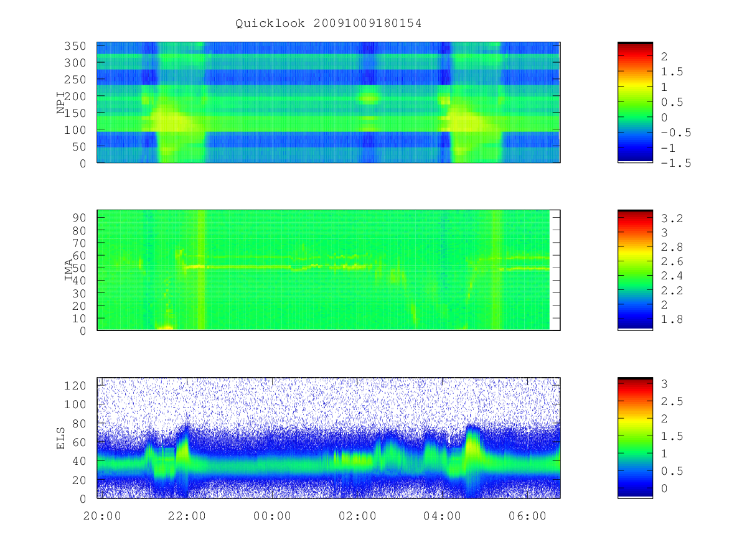Click the '2.4' label on IMA colorbar
747x560 pixels.
click(671, 276)
